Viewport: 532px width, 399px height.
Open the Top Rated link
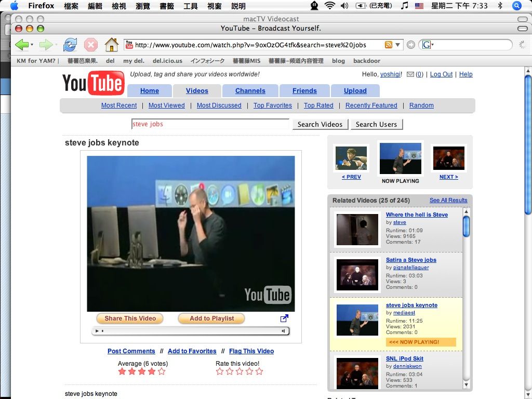(x=318, y=105)
